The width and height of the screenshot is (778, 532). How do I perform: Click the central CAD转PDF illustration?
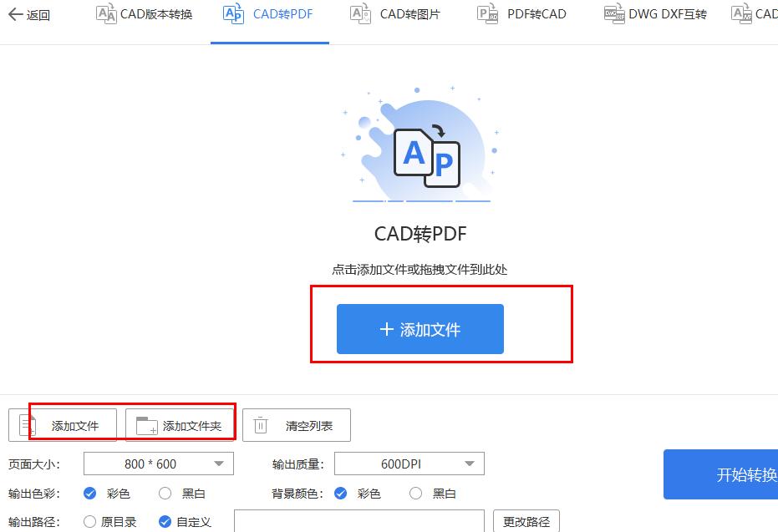coord(420,144)
